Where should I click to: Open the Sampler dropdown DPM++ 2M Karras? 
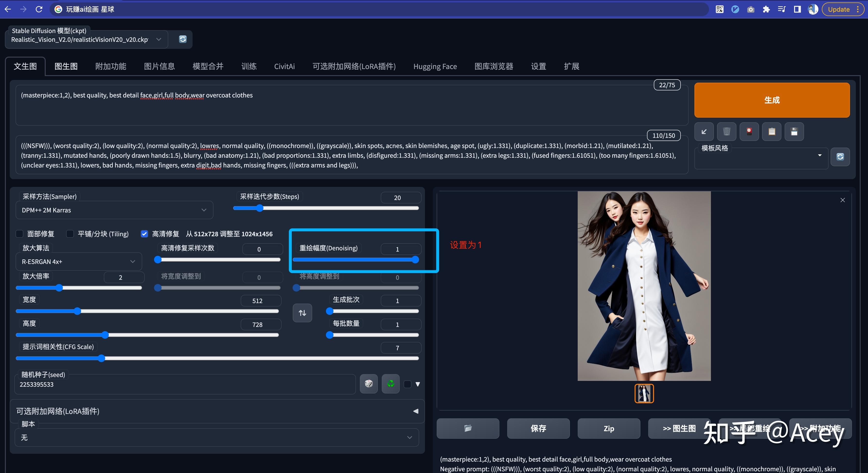pos(114,210)
